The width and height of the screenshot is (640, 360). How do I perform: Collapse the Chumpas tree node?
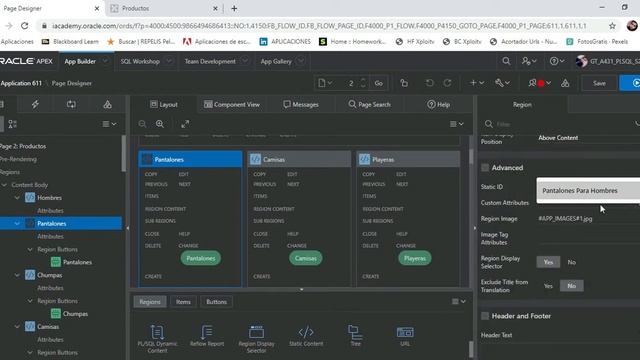coord(17,275)
